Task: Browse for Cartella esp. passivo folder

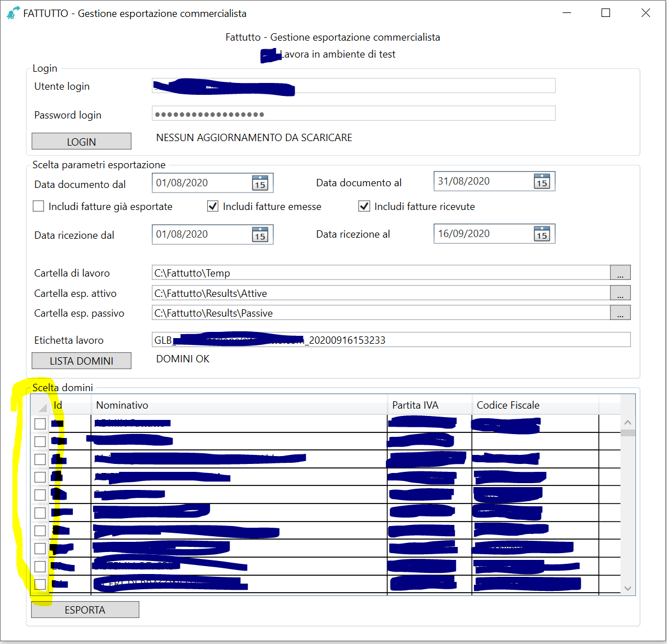Action: [x=620, y=313]
